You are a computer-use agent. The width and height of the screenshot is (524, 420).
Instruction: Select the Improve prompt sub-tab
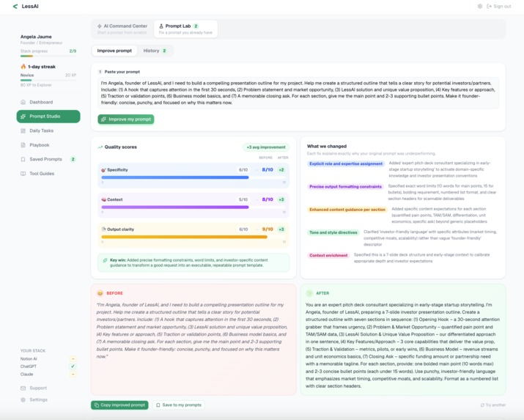coord(114,51)
